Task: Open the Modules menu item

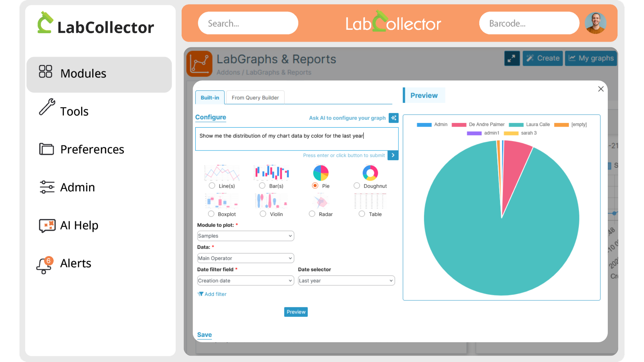Action: coord(99,74)
